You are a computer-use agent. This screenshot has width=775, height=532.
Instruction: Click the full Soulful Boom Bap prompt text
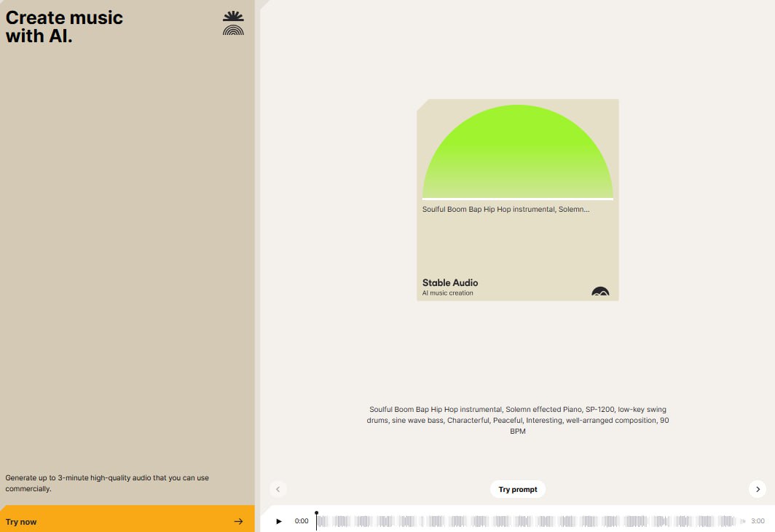[x=518, y=420]
